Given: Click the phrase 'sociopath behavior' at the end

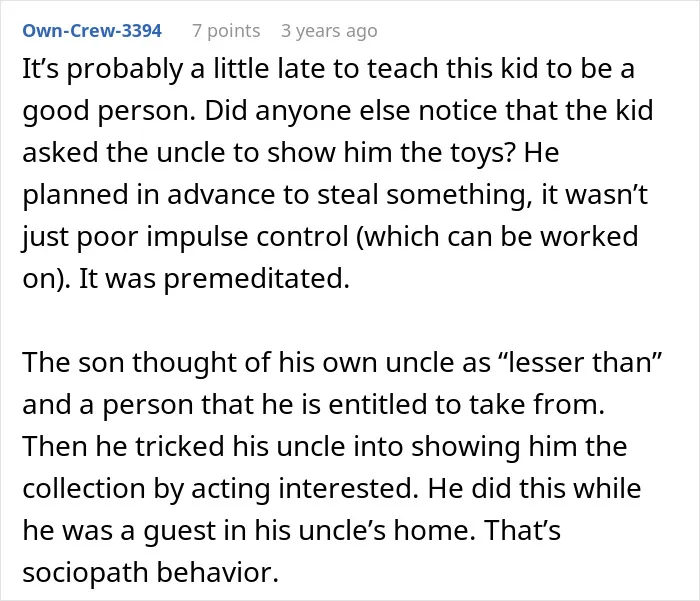Looking at the screenshot, I should [x=150, y=572].
